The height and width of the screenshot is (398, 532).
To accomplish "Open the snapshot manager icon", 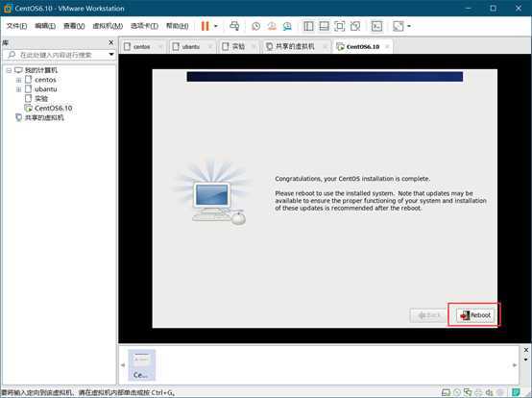I will pos(287,26).
